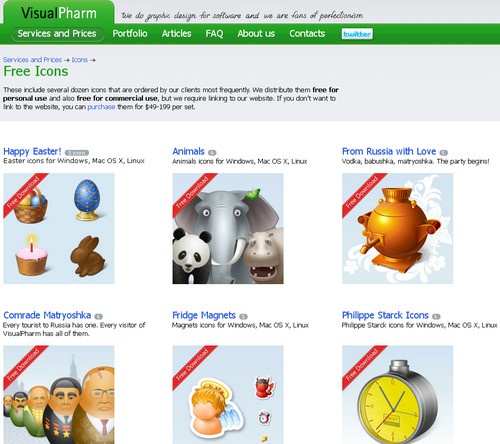Image resolution: width=500 pixels, height=444 pixels.
Task: Select the blue Faberge egg icon
Action: pyautogui.click(x=87, y=200)
